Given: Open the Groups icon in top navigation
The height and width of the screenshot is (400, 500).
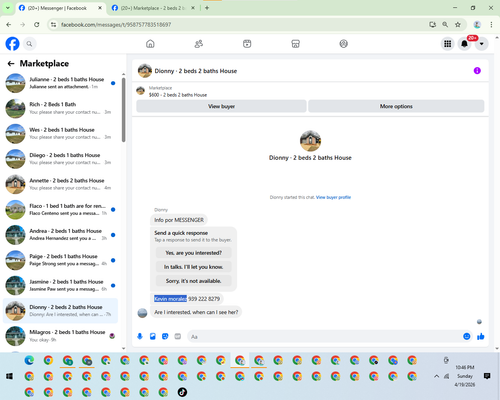Looking at the screenshot, I should tap(344, 44).
